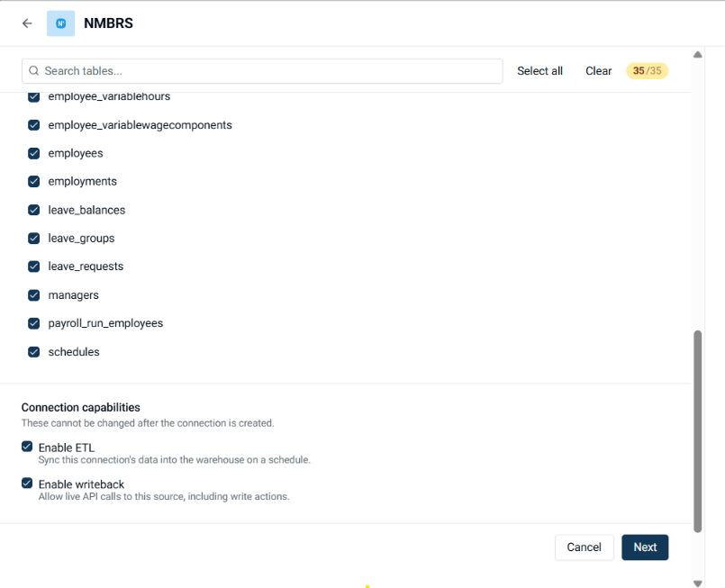Click the scrollbar up arrow
The height and width of the screenshot is (588, 725).
(x=697, y=55)
